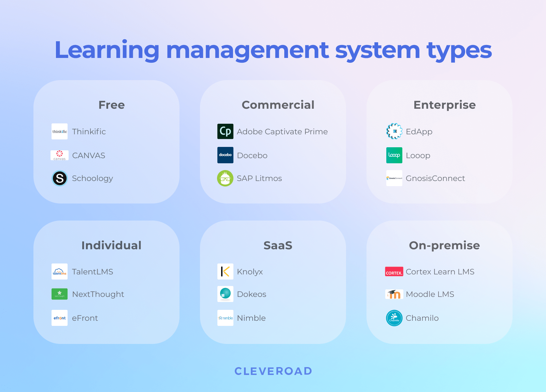546x392 pixels.
Task: Click the NextThought green logo
Action: point(59,294)
